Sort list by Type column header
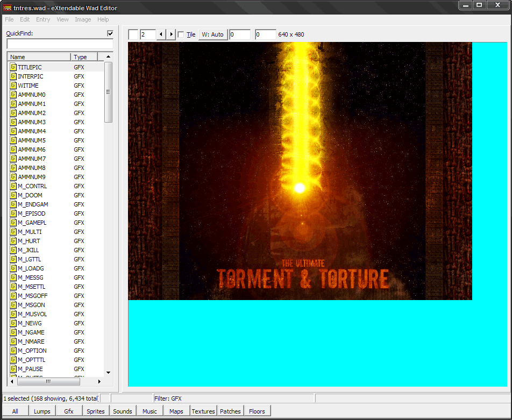This screenshot has height=420, width=512. (x=84, y=57)
